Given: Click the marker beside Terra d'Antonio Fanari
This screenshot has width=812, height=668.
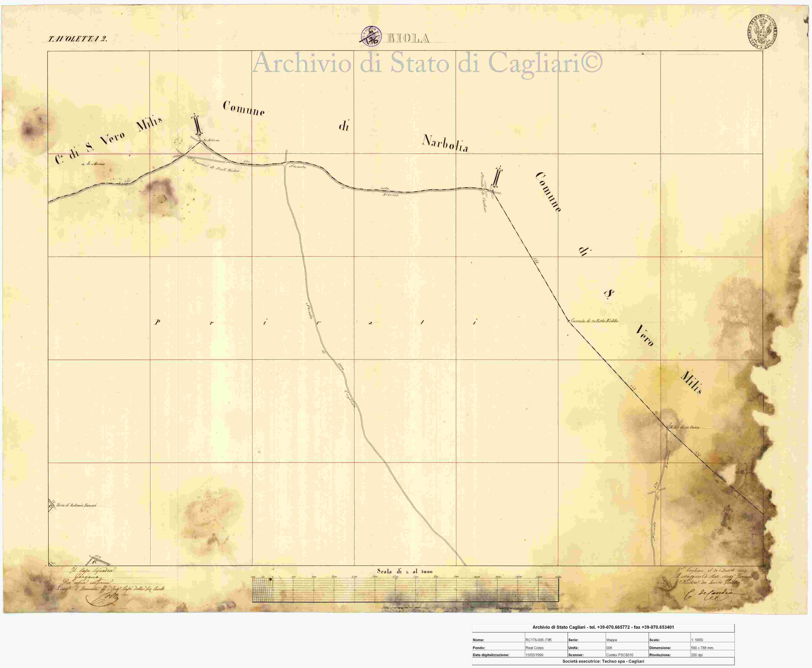Looking at the screenshot, I should [x=51, y=505].
